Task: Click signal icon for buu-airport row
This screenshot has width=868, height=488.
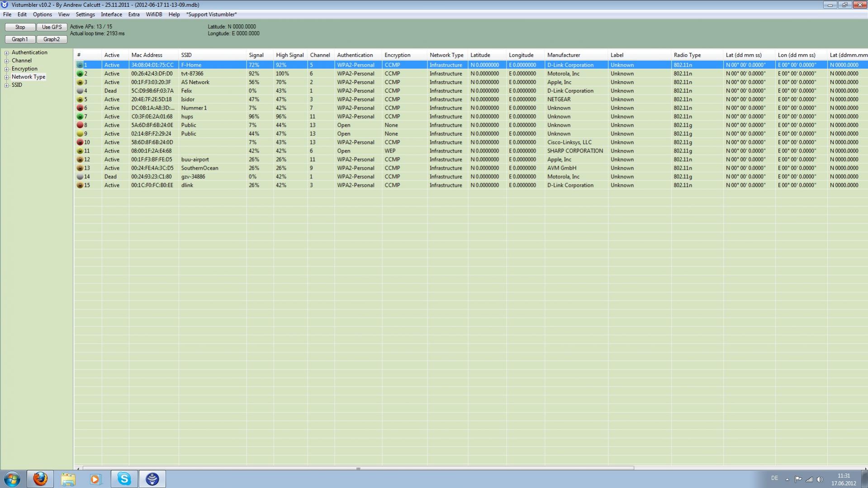Action: (80, 160)
